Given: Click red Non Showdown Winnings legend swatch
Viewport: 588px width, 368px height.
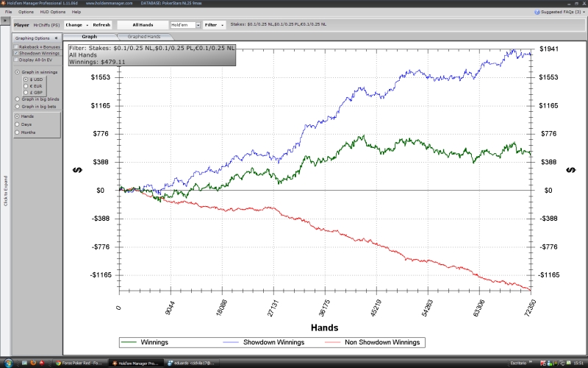Looking at the screenshot, I should click(333, 342).
